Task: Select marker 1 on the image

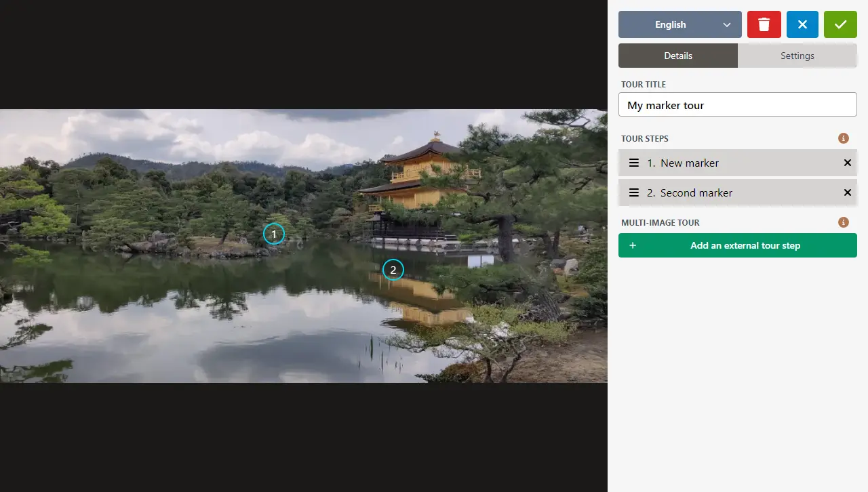Action: click(274, 234)
